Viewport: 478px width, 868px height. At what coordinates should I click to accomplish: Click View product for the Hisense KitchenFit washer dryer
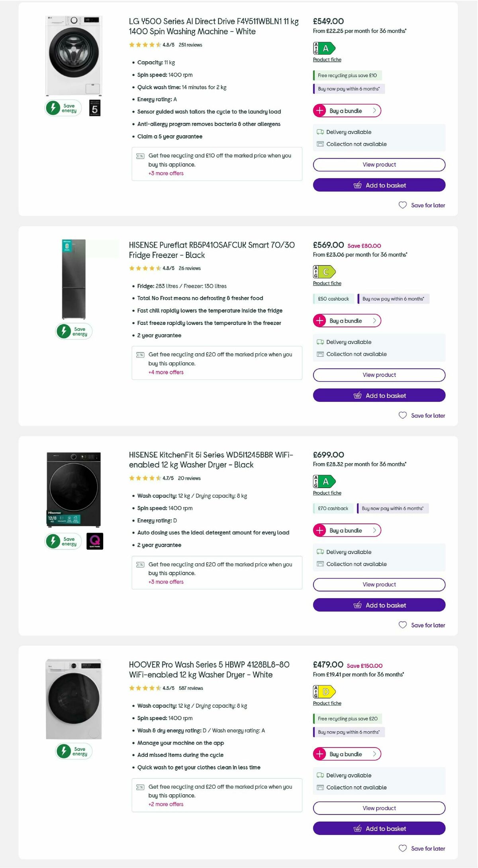click(379, 585)
